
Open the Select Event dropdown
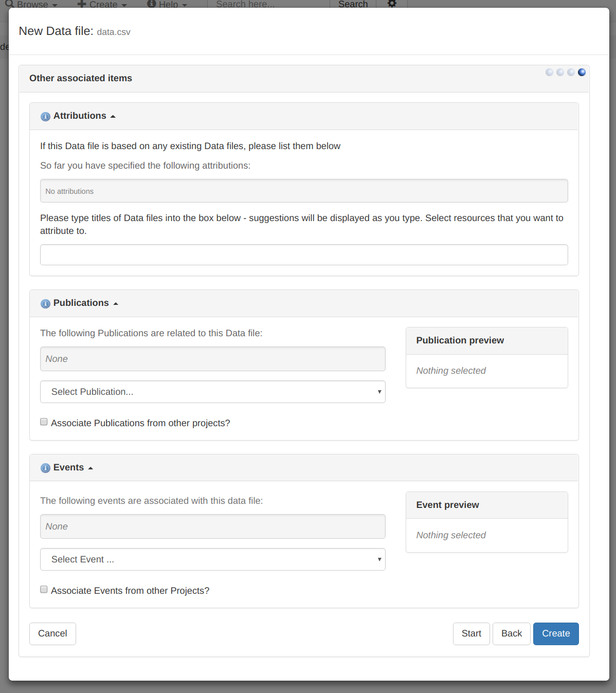212,559
